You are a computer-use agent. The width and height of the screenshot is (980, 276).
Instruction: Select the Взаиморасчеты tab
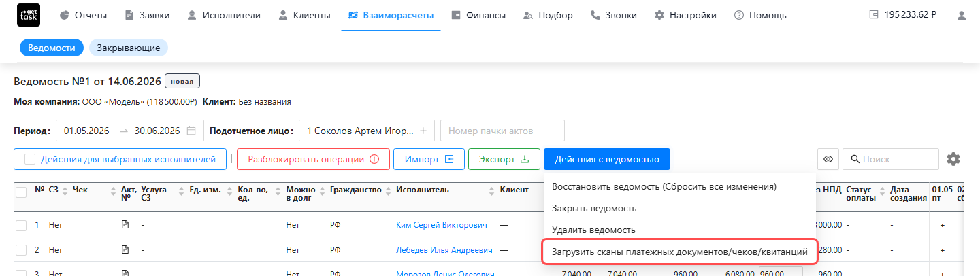(x=390, y=15)
